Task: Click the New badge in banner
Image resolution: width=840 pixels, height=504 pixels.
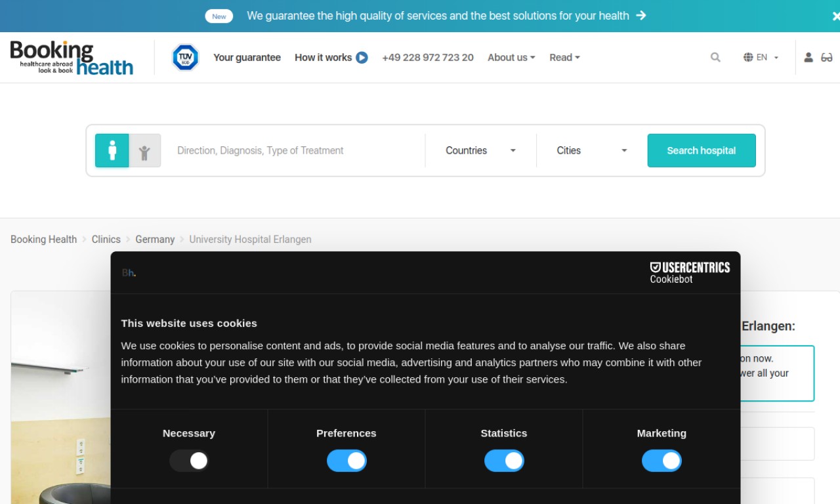Action: point(219,16)
